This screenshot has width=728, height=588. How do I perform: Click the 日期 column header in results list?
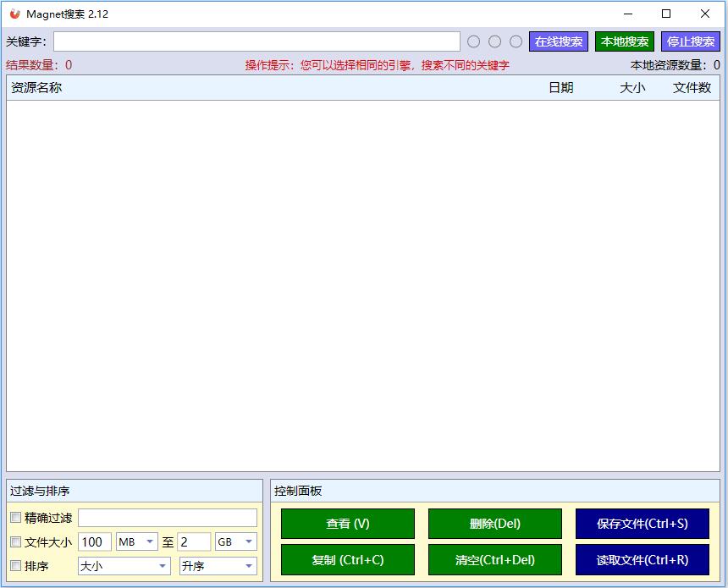(562, 87)
